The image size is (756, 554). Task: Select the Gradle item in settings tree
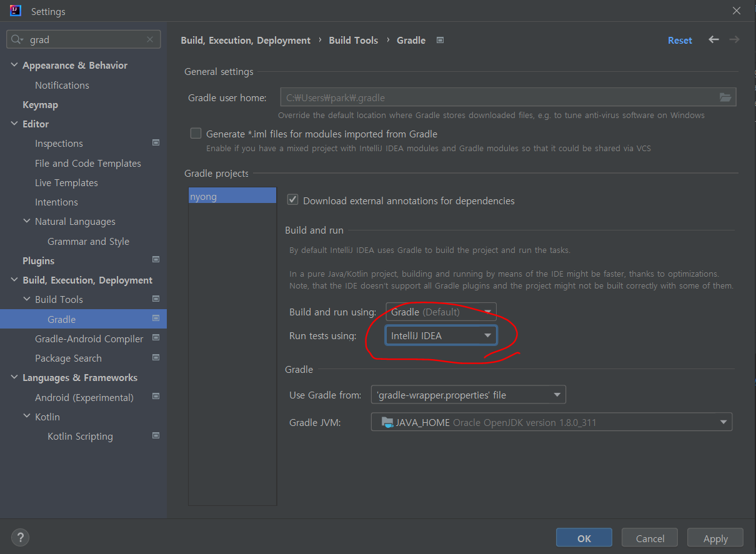point(83,319)
